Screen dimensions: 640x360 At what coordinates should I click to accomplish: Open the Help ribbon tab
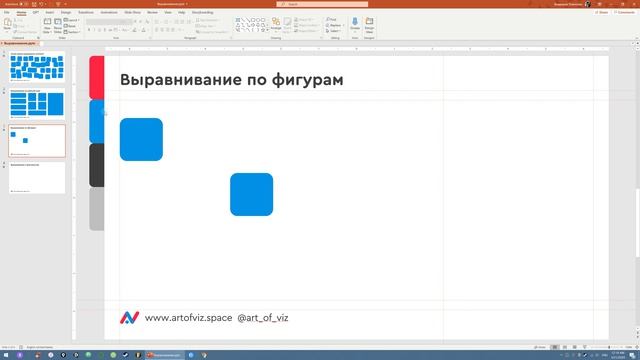182,13
